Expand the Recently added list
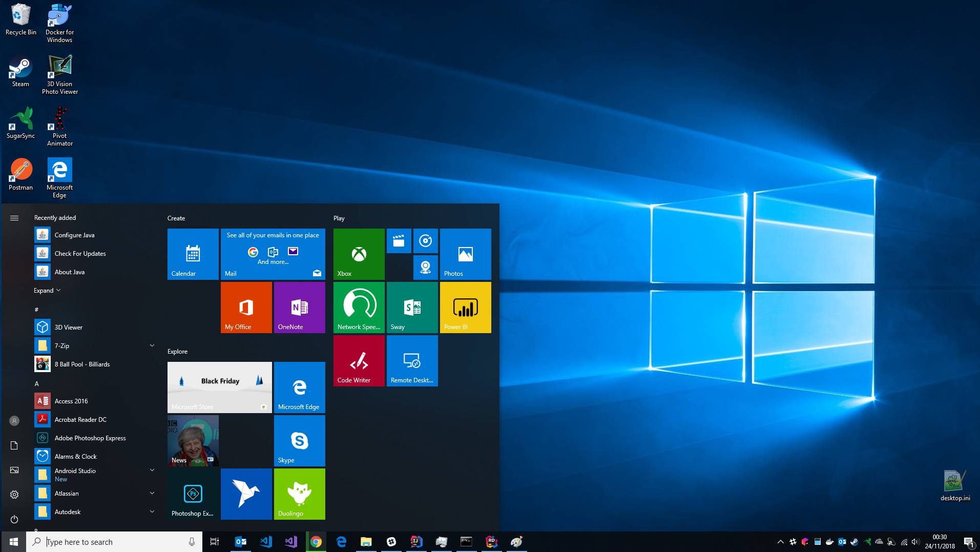This screenshot has width=980, height=552. pyautogui.click(x=47, y=291)
